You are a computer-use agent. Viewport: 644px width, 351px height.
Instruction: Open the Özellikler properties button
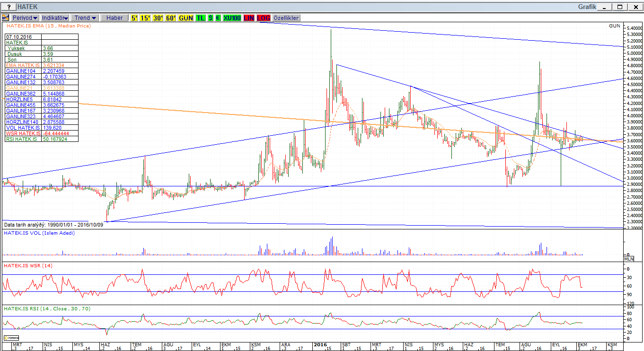coord(286,18)
